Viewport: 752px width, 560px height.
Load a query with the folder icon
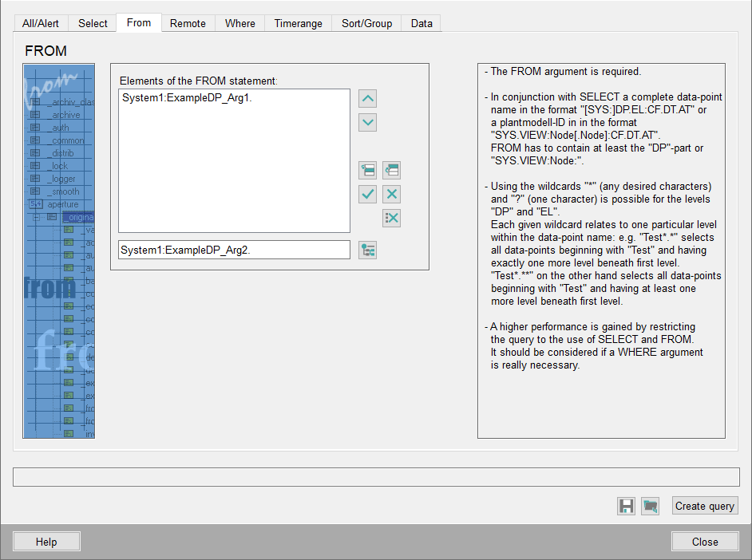point(651,506)
